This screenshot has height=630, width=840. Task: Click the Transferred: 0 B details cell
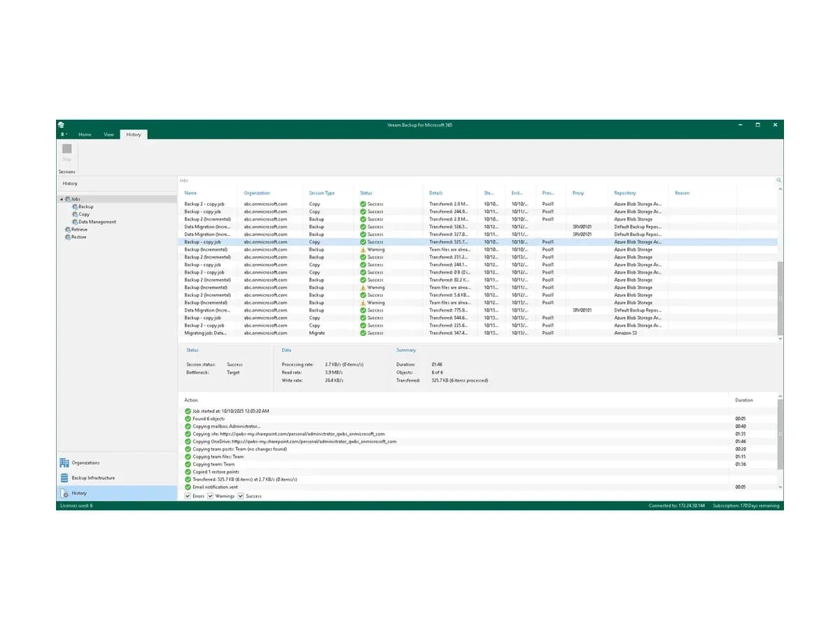click(449, 272)
